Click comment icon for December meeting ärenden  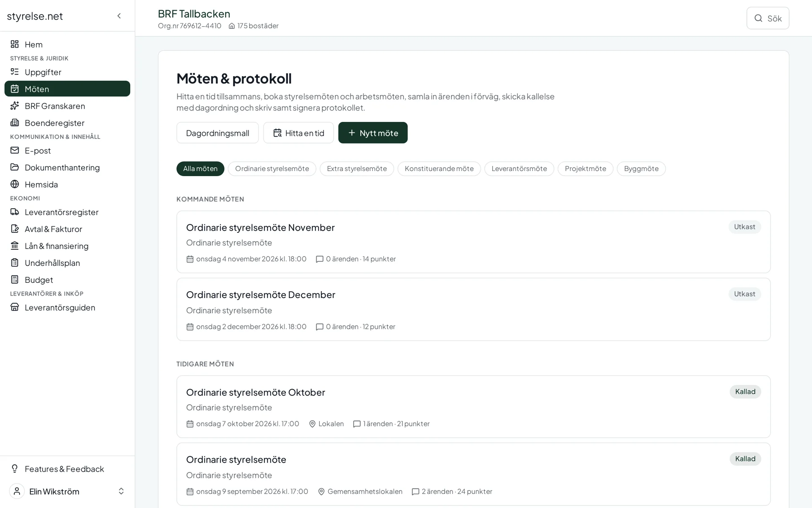(x=320, y=327)
